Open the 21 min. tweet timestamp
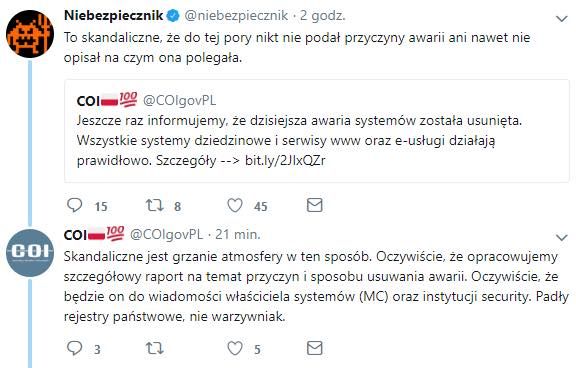Viewport: 576px width, 368px height. (238, 235)
